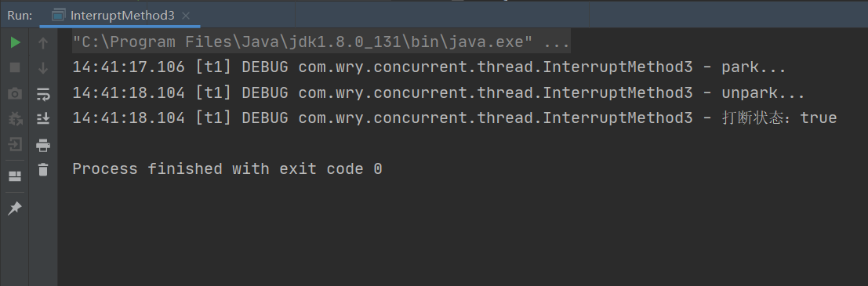Clear console output with the trash icon
This screenshot has height=286, width=868.
[43, 170]
